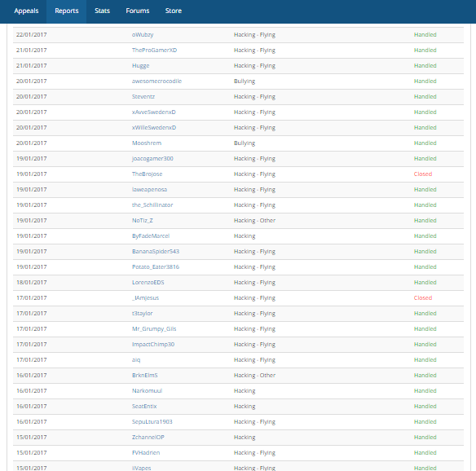The image size is (476, 471).
Task: Open awesomecrocodile bullying report
Action: tap(156, 81)
